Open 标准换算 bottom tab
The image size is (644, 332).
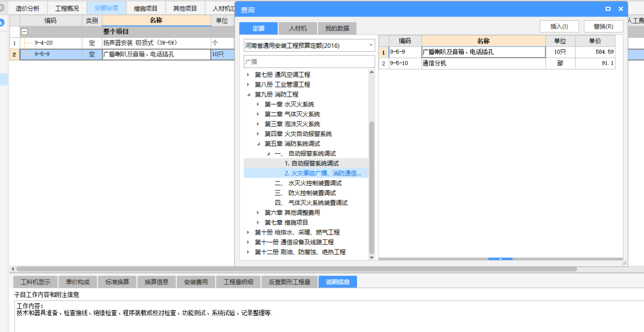(x=117, y=282)
